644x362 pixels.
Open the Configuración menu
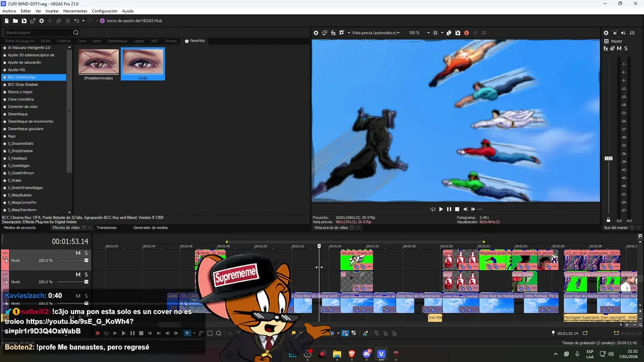click(105, 11)
